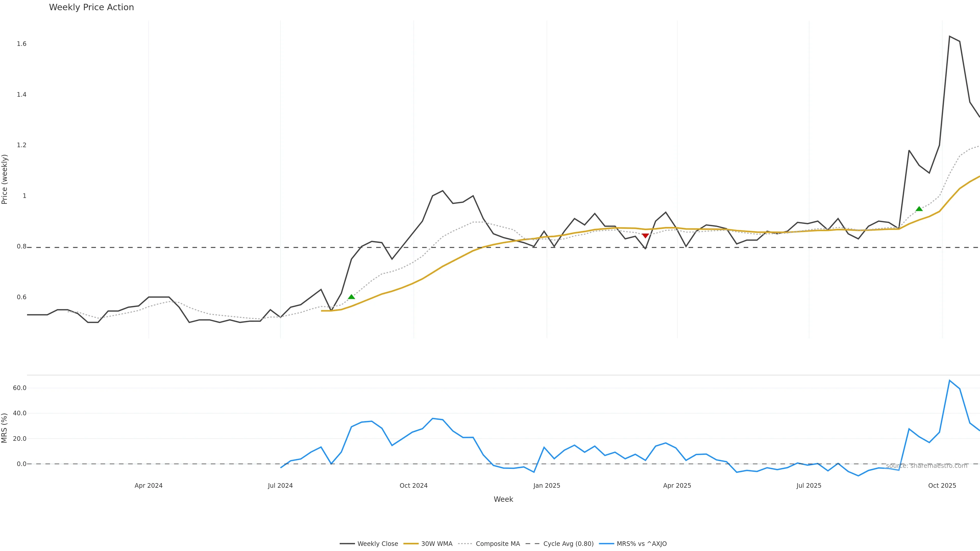This screenshot has width=980, height=551.
Task: Click the Oct 2024 x-axis tick label
Action: pos(413,486)
